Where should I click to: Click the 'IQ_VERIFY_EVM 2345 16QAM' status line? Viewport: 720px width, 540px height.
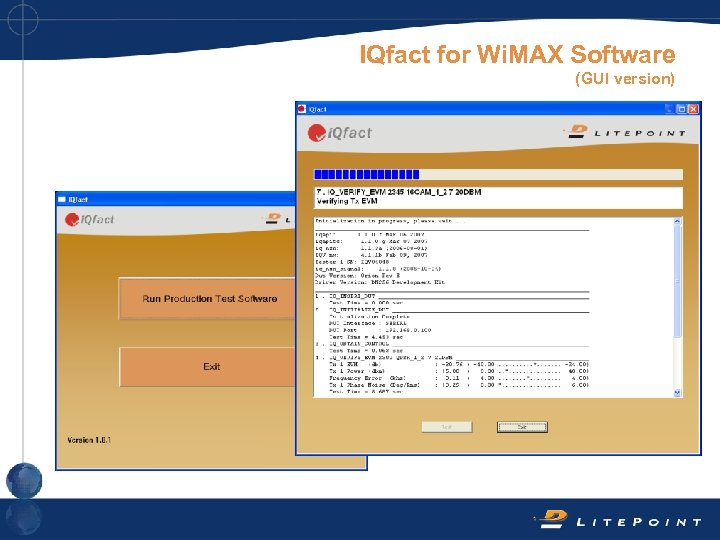(x=399, y=192)
